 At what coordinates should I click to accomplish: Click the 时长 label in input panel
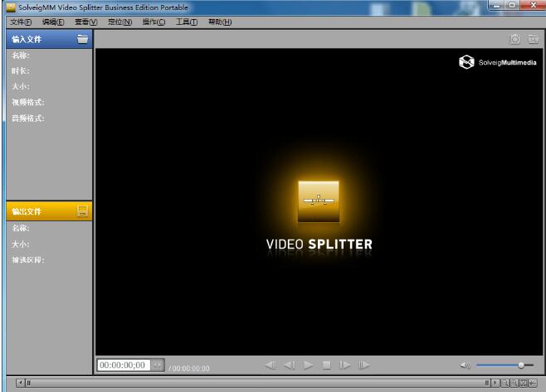point(21,71)
